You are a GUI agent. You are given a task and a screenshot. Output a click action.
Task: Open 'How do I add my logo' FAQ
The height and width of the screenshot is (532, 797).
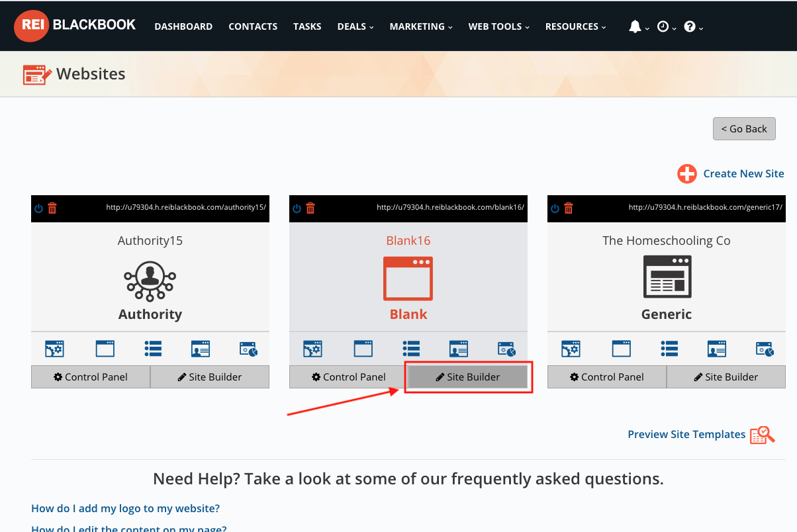[126, 509]
